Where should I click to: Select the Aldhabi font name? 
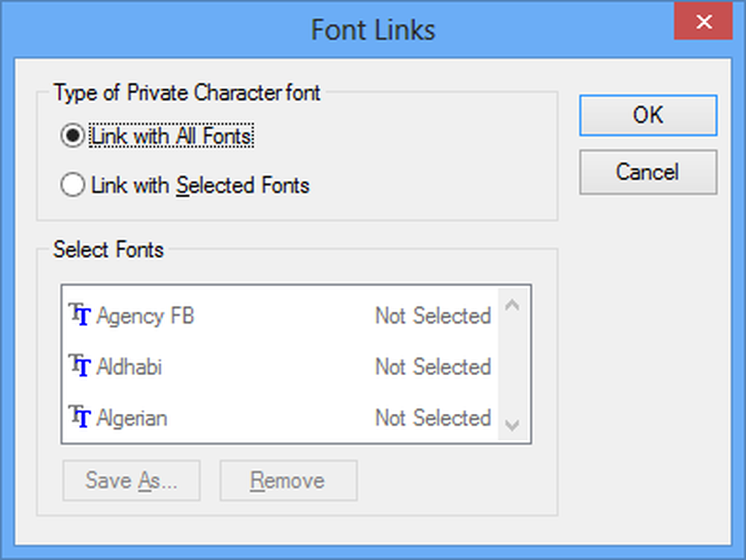coord(129,367)
